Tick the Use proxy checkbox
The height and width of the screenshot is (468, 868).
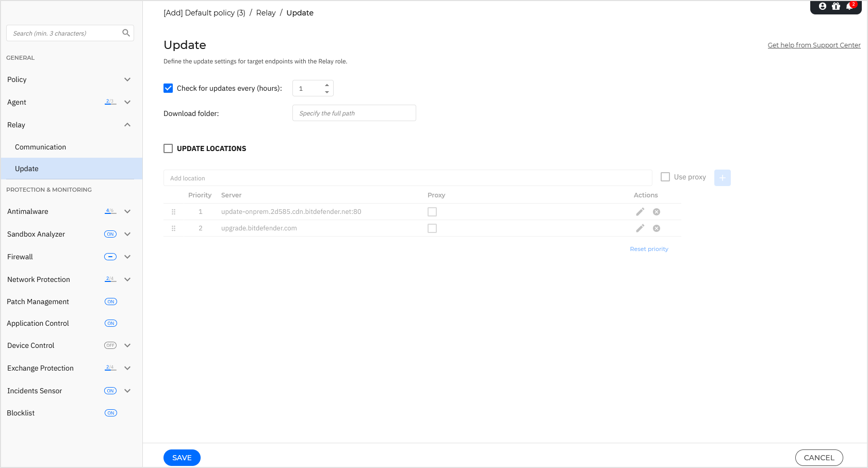(665, 177)
